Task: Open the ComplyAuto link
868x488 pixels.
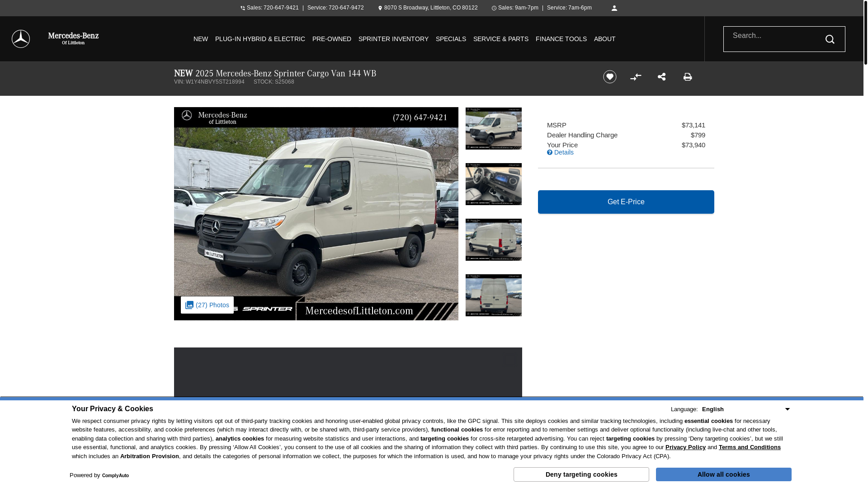Action: (115, 476)
